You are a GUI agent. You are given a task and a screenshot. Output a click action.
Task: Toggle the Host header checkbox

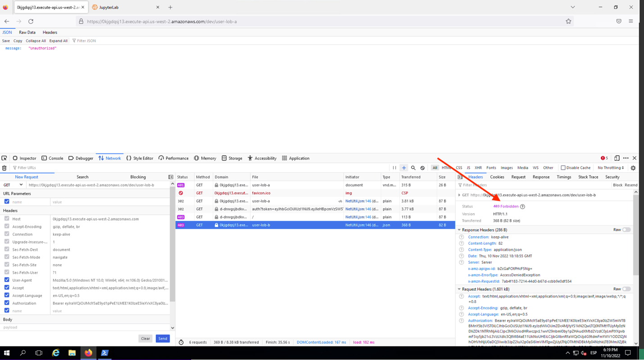pyautogui.click(x=7, y=219)
